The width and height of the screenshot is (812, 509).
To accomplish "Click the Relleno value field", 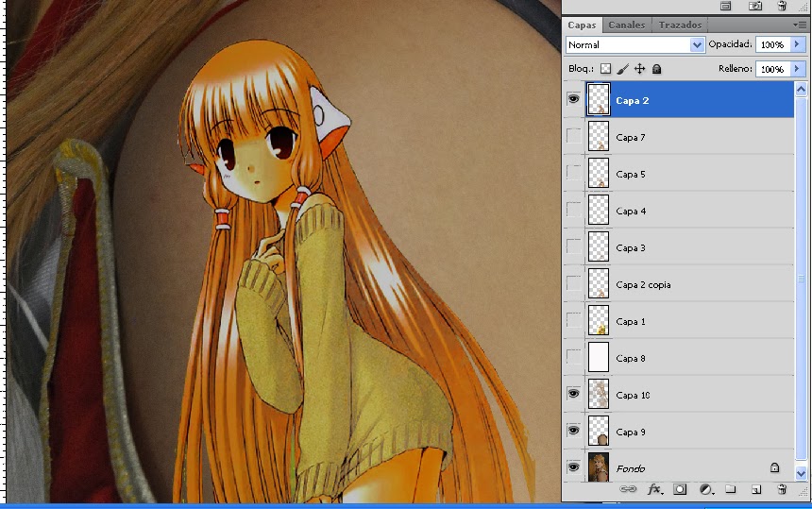I will (x=772, y=68).
